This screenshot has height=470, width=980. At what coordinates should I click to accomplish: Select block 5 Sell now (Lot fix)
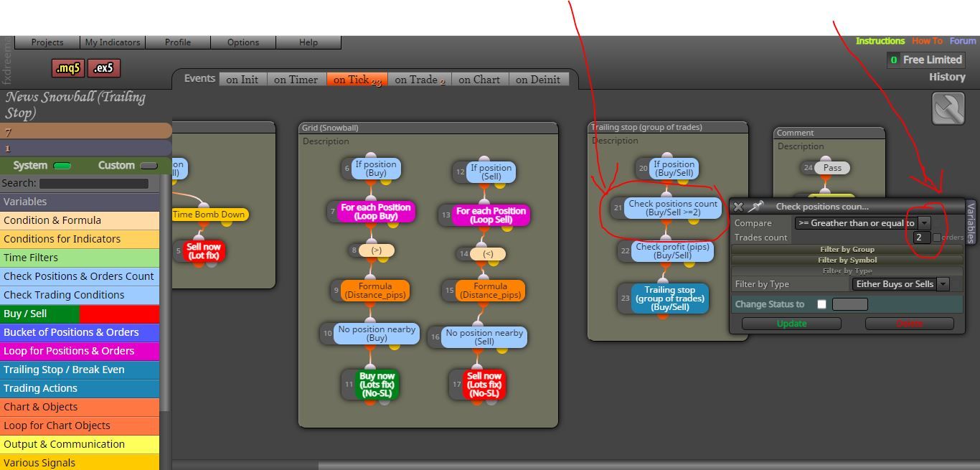tap(203, 251)
